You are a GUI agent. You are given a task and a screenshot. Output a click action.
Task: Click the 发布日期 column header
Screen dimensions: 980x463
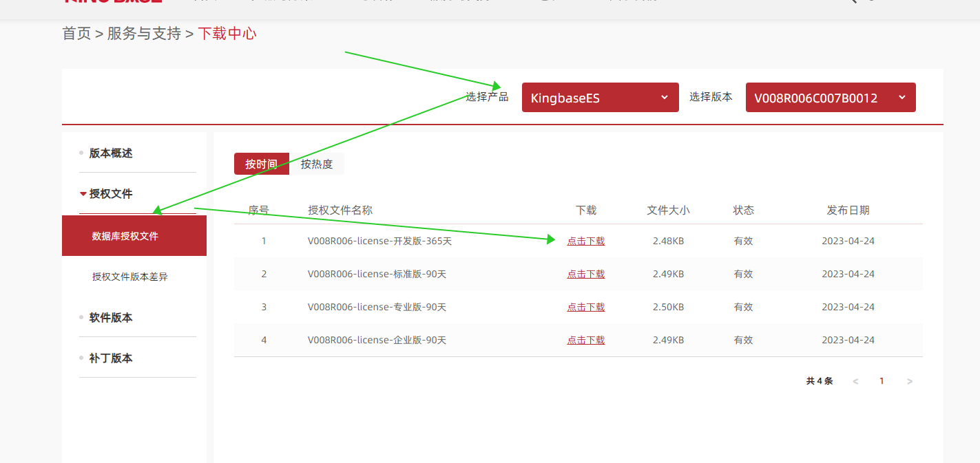848,210
